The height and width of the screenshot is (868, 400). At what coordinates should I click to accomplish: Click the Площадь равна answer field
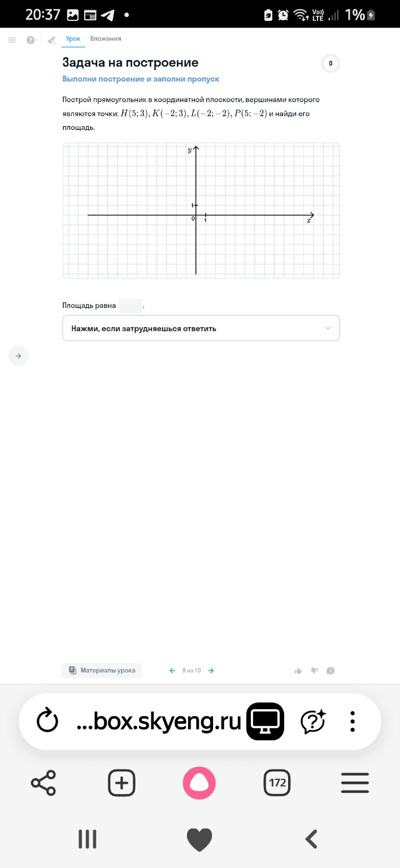coord(130,306)
